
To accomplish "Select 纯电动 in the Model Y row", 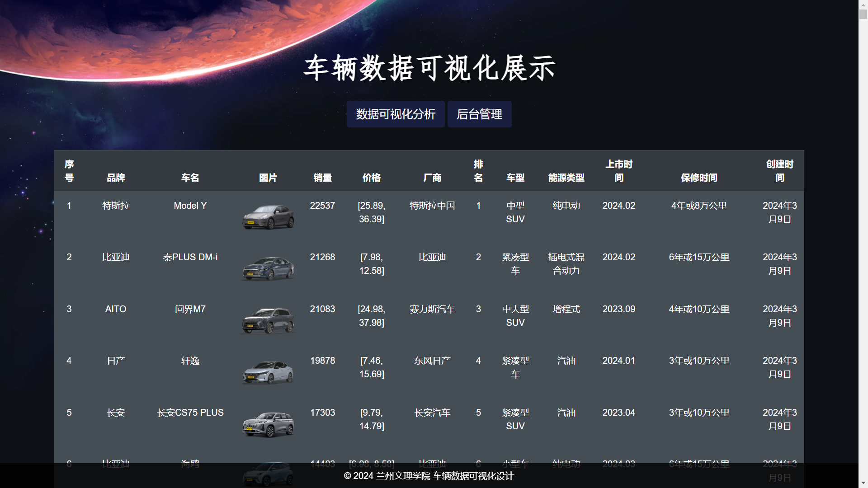I will tap(566, 206).
